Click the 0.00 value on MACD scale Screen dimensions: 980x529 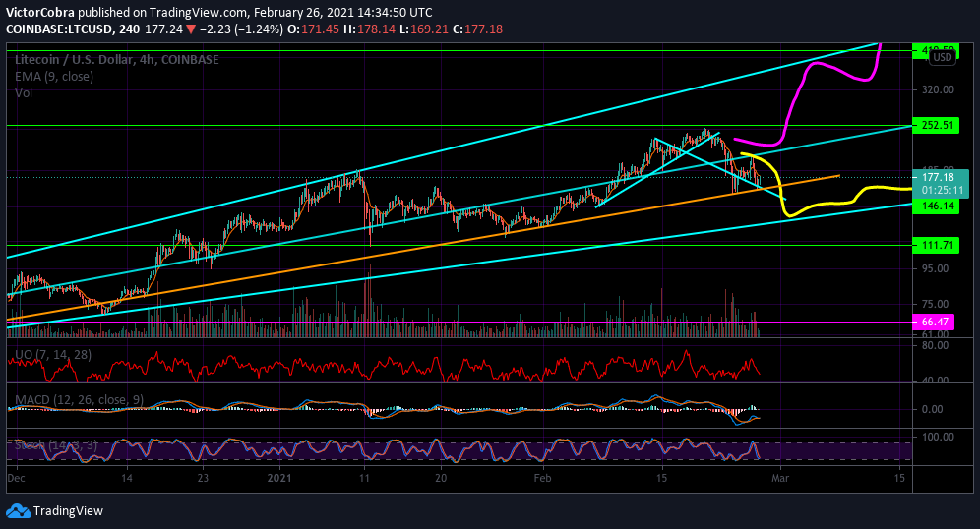tap(933, 409)
